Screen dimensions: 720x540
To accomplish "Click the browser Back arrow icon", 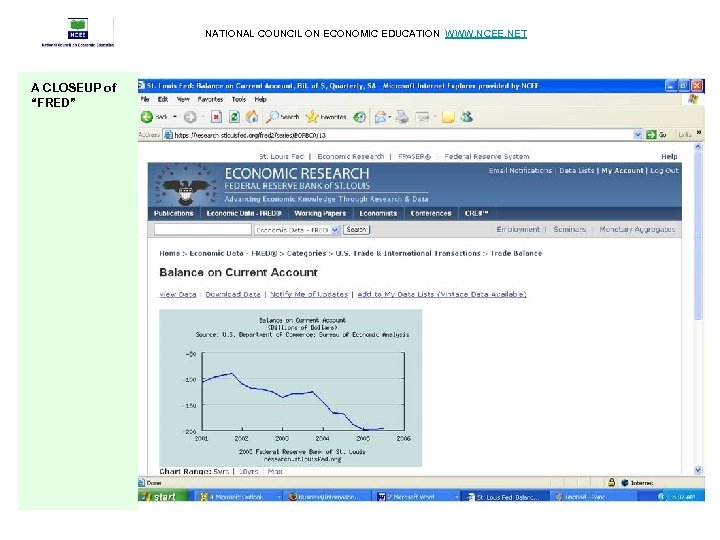I will coord(146,117).
